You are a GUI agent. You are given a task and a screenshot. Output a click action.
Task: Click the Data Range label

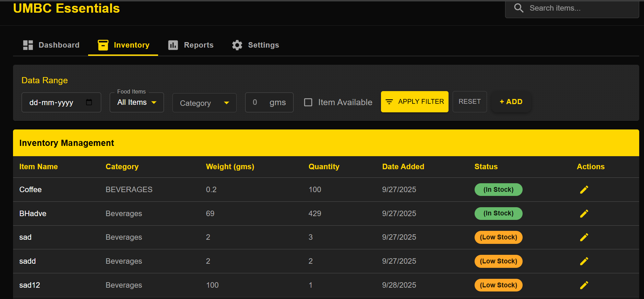(45, 80)
